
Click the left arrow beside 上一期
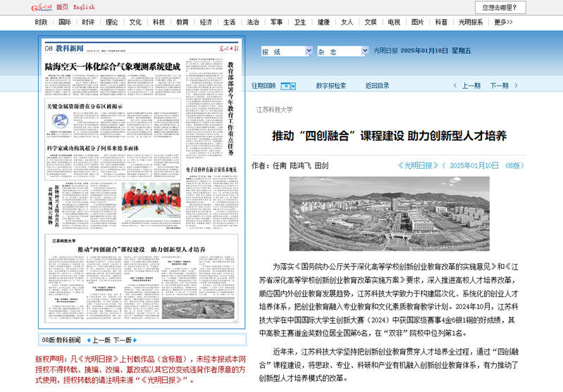456,86
